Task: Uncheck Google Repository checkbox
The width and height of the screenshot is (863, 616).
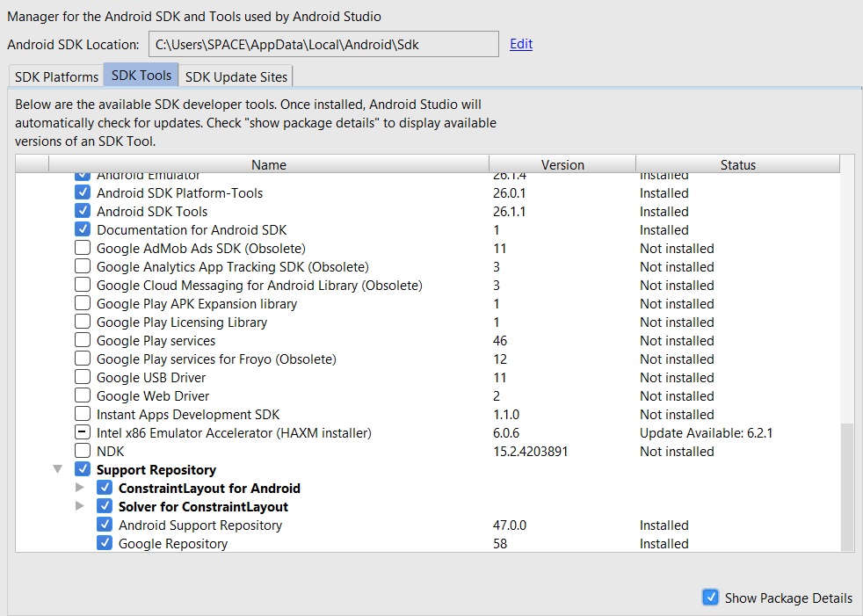Action: (x=105, y=543)
